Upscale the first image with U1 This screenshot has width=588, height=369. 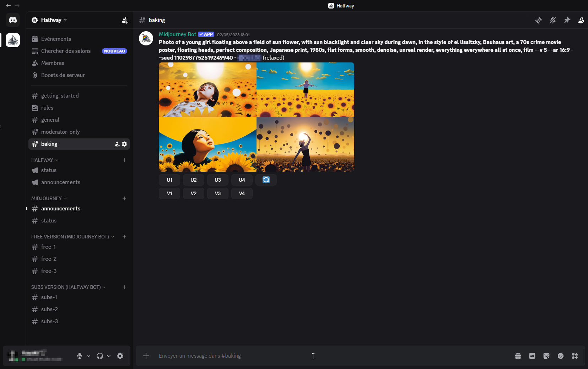(169, 180)
